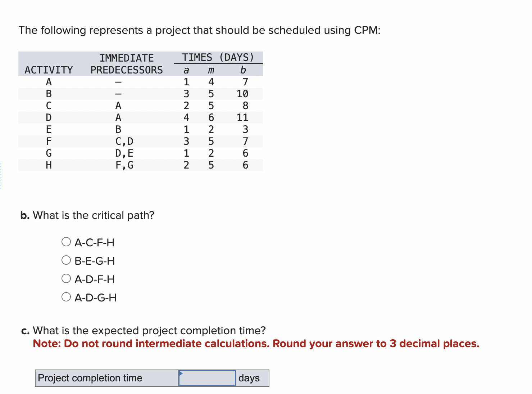Select the A-D-G-H answer option

pyautogui.click(x=66, y=297)
